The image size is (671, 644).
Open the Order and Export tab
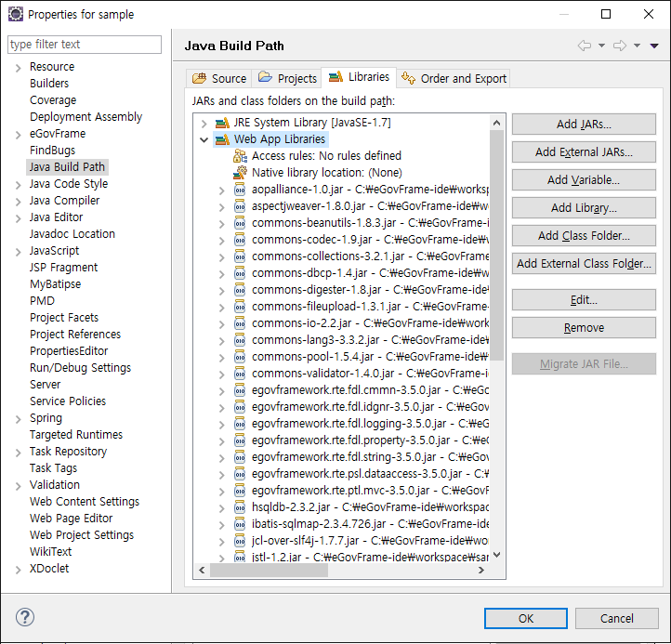(x=454, y=78)
